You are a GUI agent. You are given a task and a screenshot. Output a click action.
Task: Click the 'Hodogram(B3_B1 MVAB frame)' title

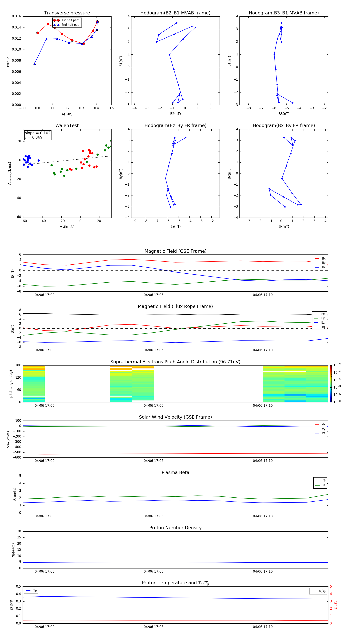coord(284,13)
